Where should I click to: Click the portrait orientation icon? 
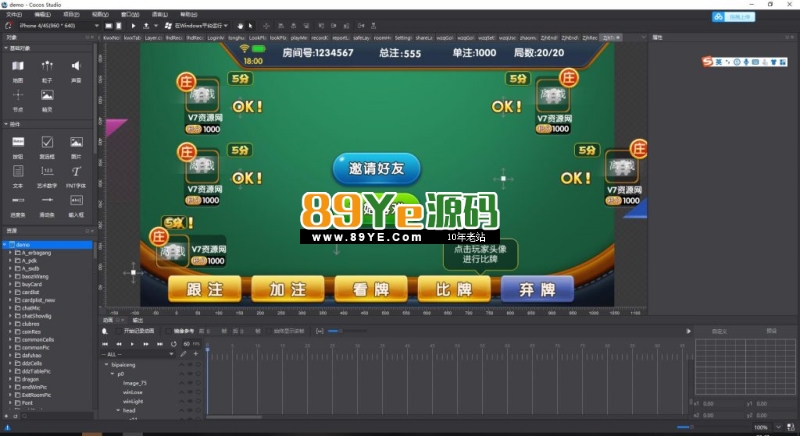[118, 25]
